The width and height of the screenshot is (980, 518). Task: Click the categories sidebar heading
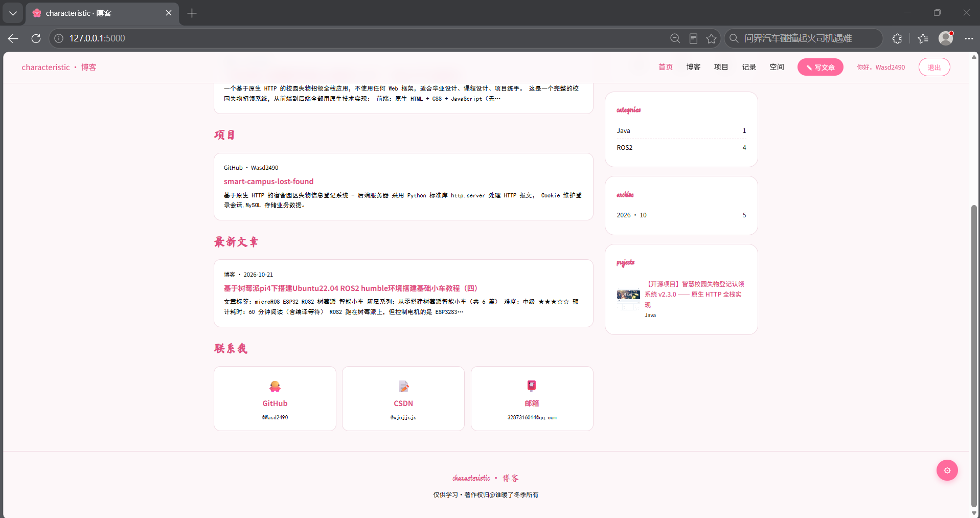[628, 110]
